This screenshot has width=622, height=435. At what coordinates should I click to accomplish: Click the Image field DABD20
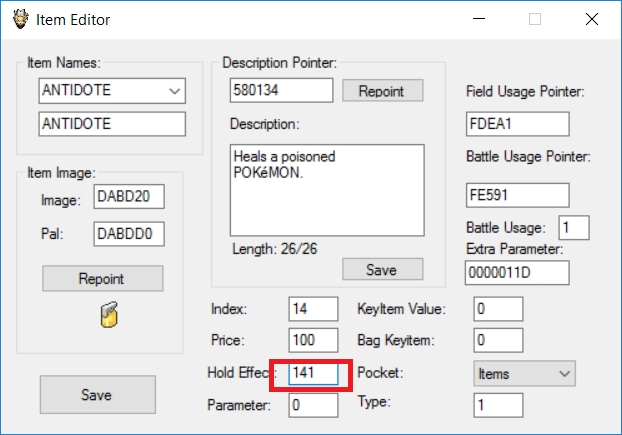(x=129, y=196)
